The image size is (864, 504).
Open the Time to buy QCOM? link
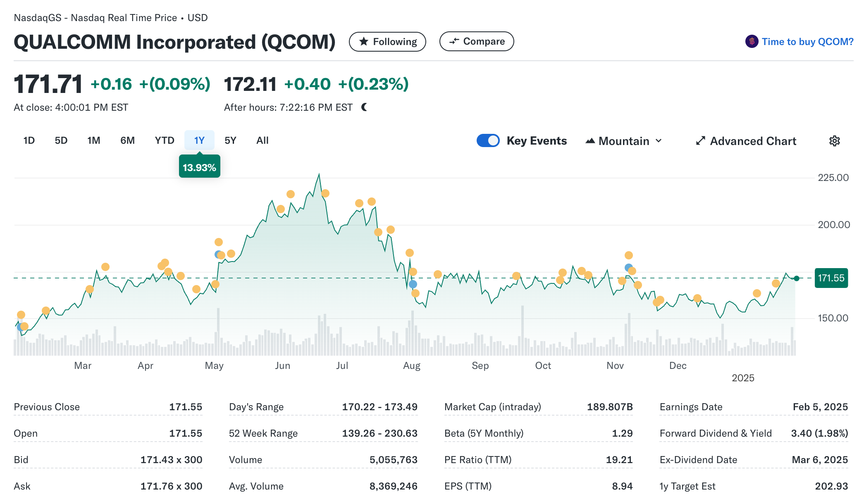[x=807, y=42]
